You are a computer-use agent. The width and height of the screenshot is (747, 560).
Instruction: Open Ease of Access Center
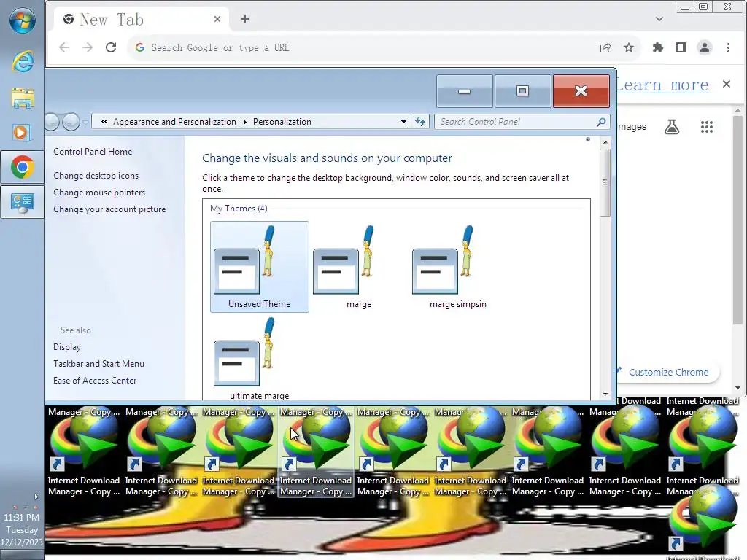(95, 381)
